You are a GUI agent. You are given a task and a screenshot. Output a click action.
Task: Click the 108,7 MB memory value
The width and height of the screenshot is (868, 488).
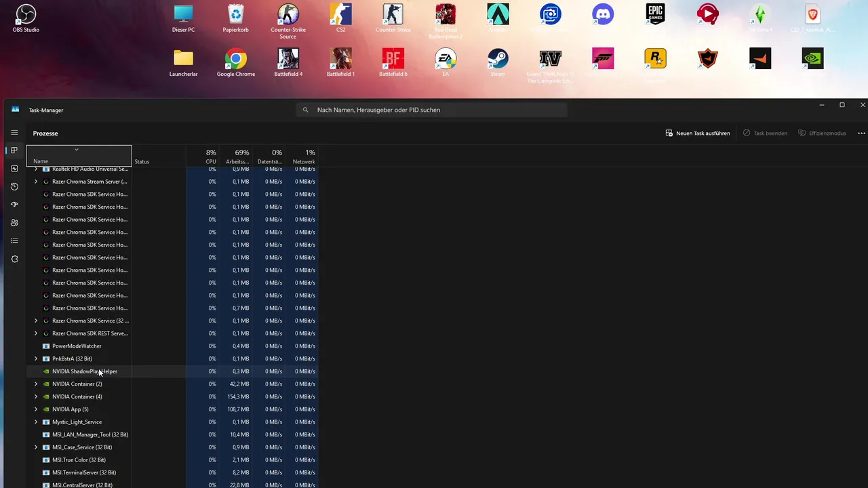tap(239, 409)
